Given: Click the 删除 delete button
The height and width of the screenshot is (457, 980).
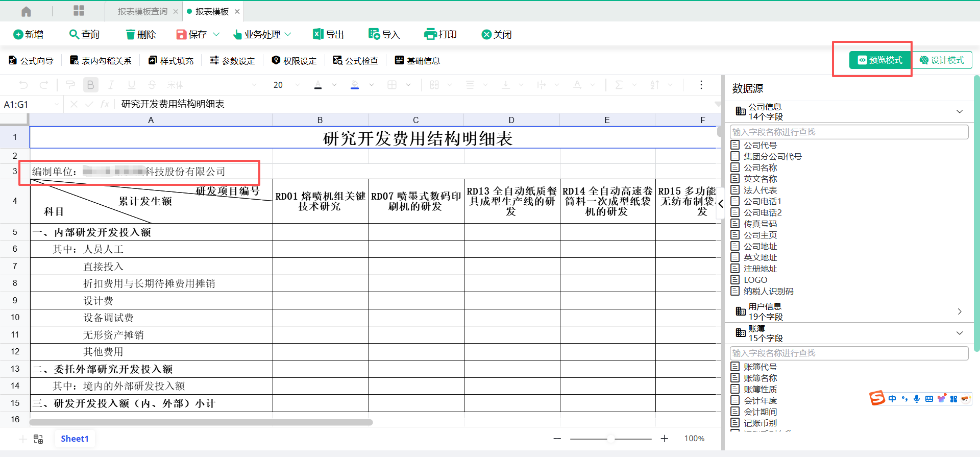Looking at the screenshot, I should [140, 34].
